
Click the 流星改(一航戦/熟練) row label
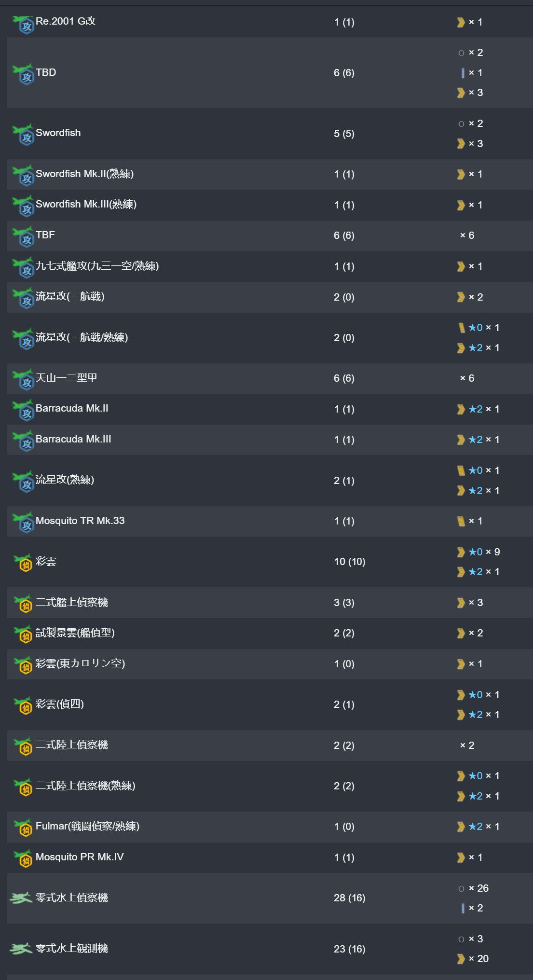tap(82, 337)
